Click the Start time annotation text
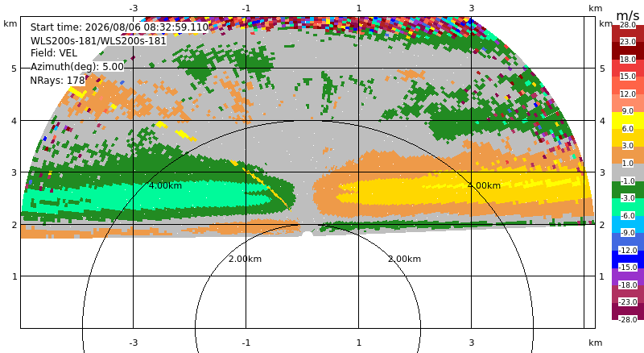The image size is (644, 353). click(x=119, y=27)
